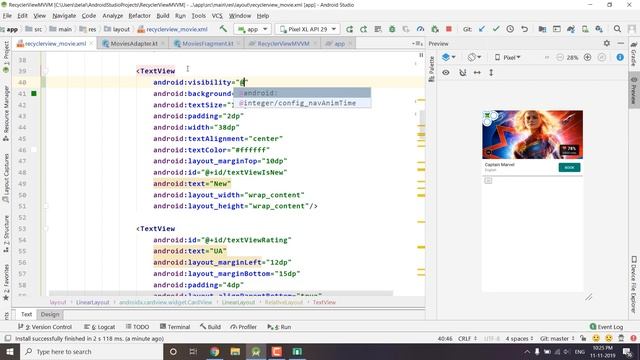The image size is (640, 360).
Task: Click the Windows search box on taskbar
Action: 91,351
